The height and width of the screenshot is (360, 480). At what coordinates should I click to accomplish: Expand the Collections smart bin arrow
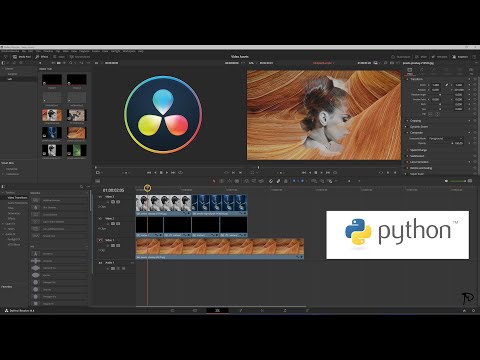click(3, 174)
